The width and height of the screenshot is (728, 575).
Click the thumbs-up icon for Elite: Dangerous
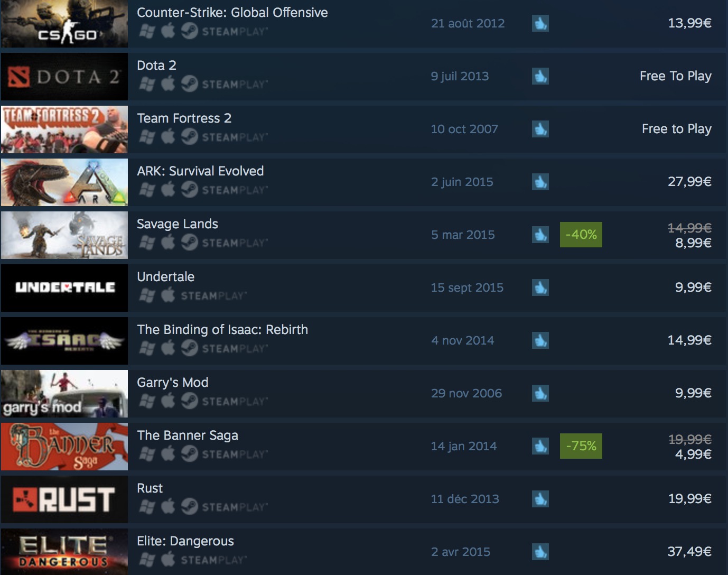[540, 552]
